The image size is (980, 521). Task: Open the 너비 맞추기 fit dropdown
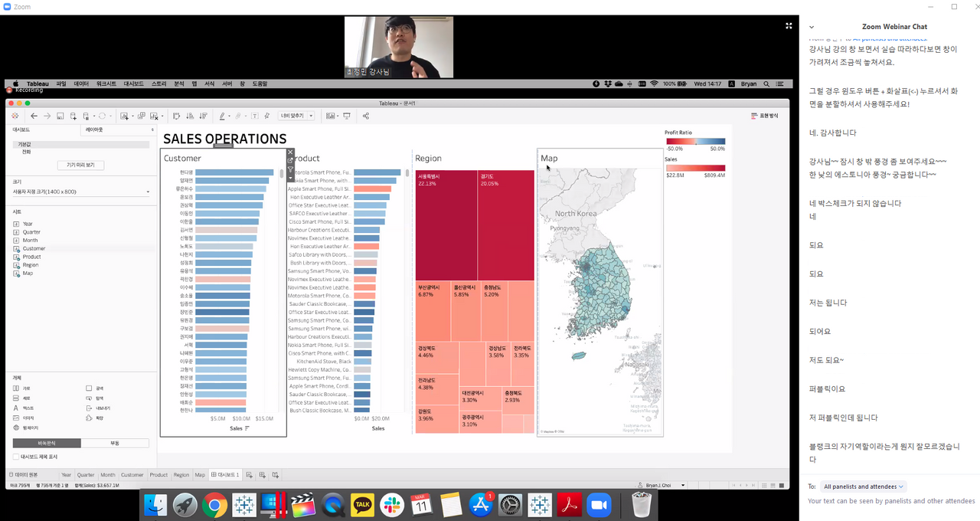tap(296, 116)
